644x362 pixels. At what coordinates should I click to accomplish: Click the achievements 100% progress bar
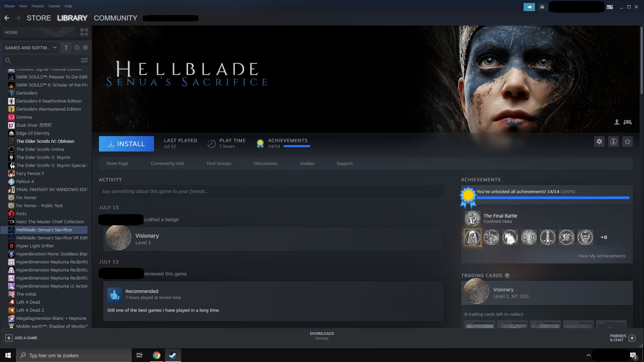tap(553, 198)
